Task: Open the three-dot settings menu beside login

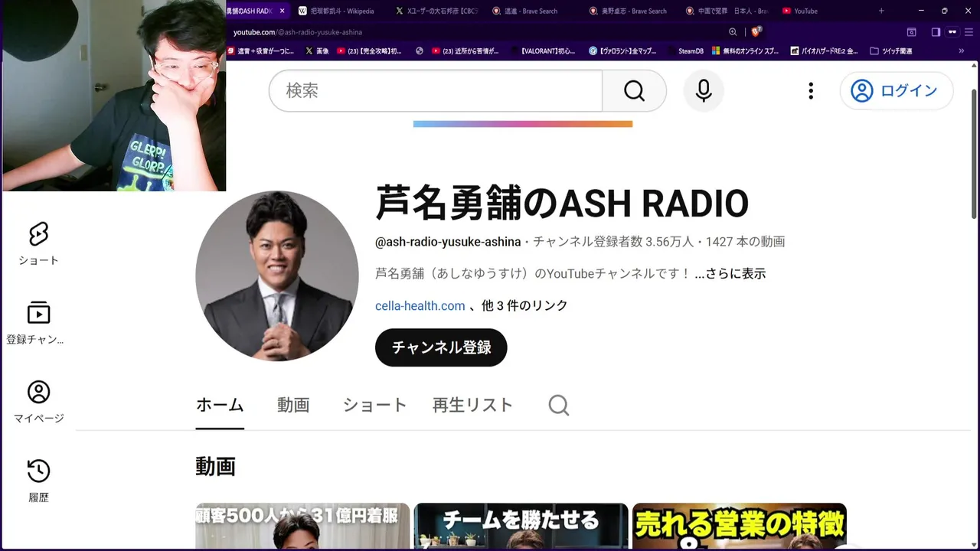Action: point(811,91)
